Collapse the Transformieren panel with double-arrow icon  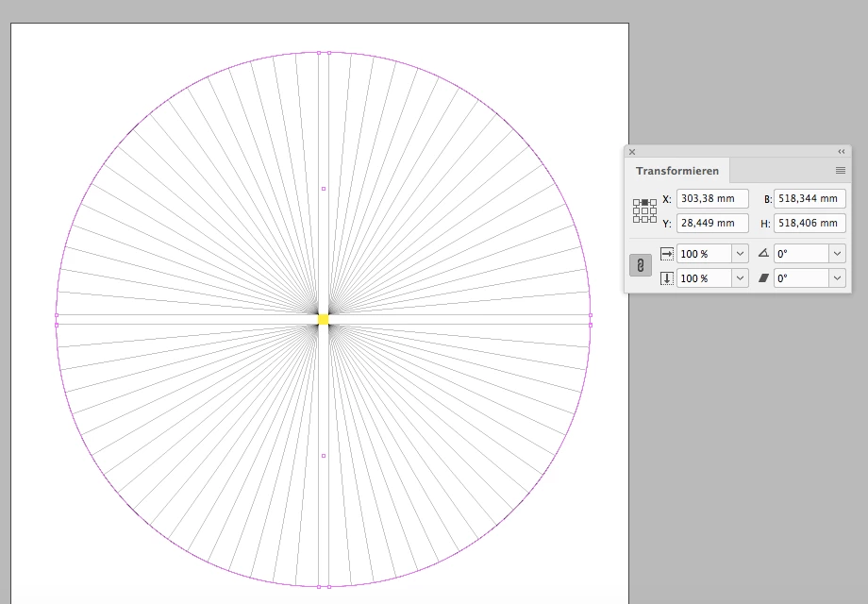842,152
